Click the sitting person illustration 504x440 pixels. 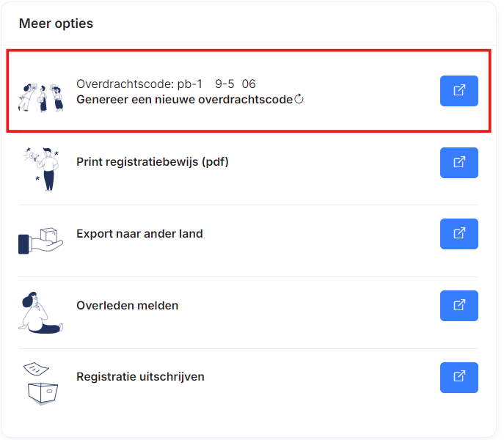[x=40, y=312]
